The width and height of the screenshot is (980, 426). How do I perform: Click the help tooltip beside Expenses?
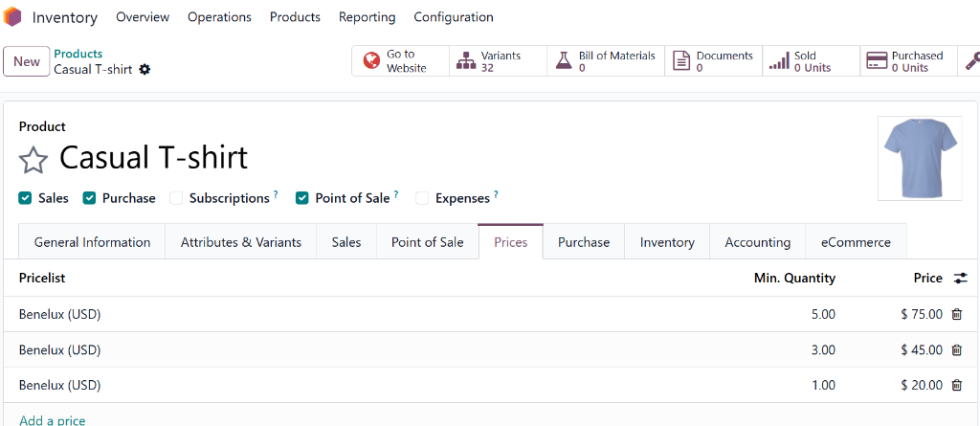point(496,194)
